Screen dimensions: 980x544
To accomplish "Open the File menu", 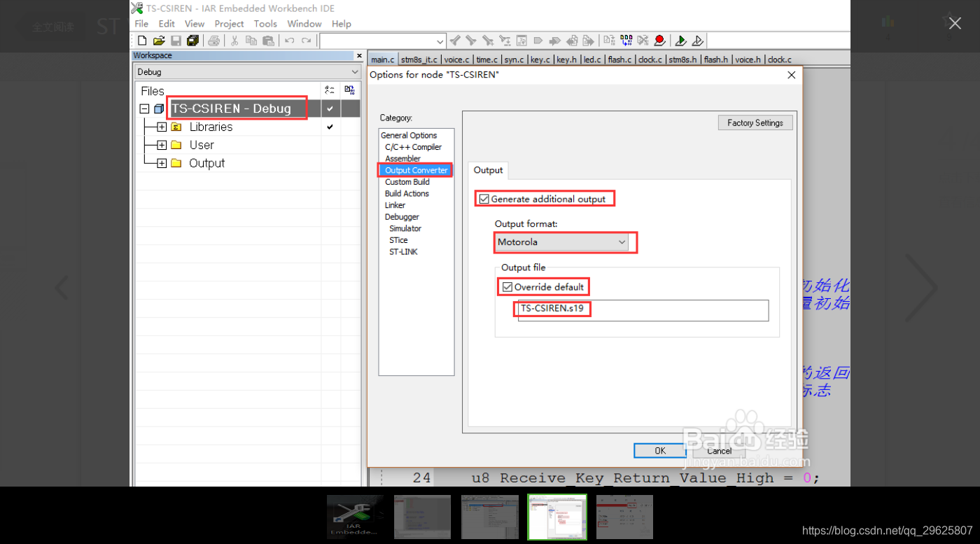I will (x=141, y=24).
